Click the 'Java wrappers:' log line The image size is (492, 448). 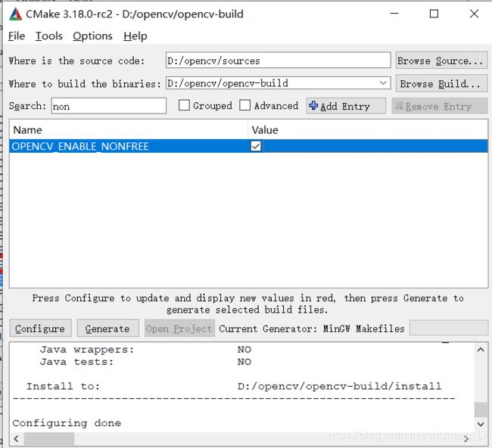[x=145, y=350]
